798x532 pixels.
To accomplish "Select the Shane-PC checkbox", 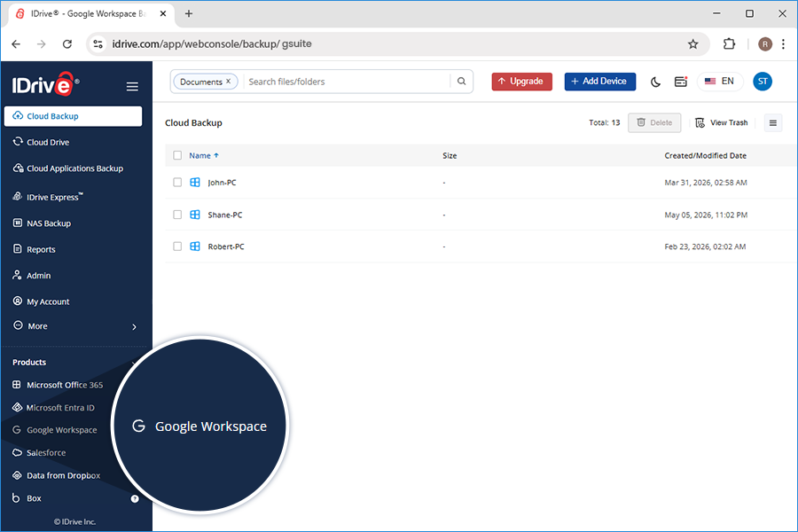I will click(x=177, y=215).
